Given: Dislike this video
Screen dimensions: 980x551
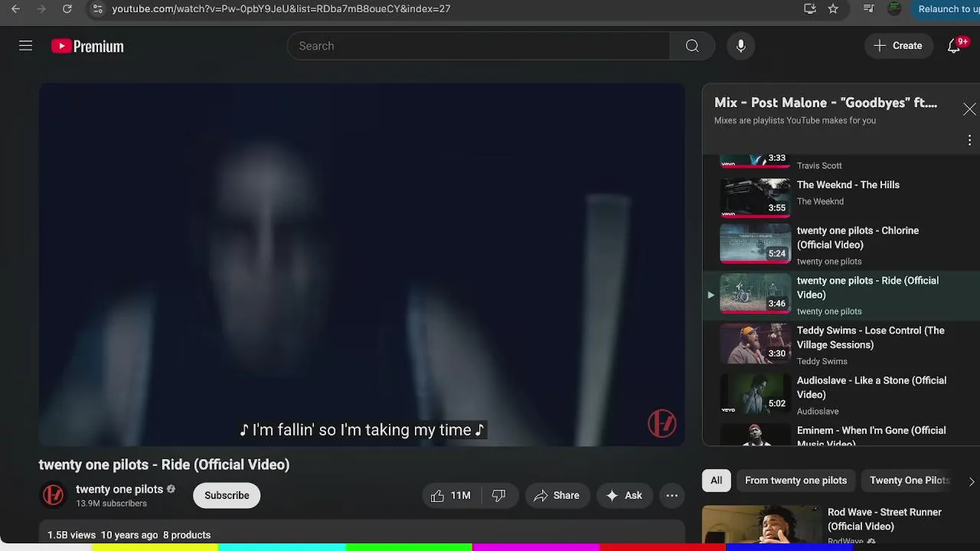Looking at the screenshot, I should coord(498,495).
